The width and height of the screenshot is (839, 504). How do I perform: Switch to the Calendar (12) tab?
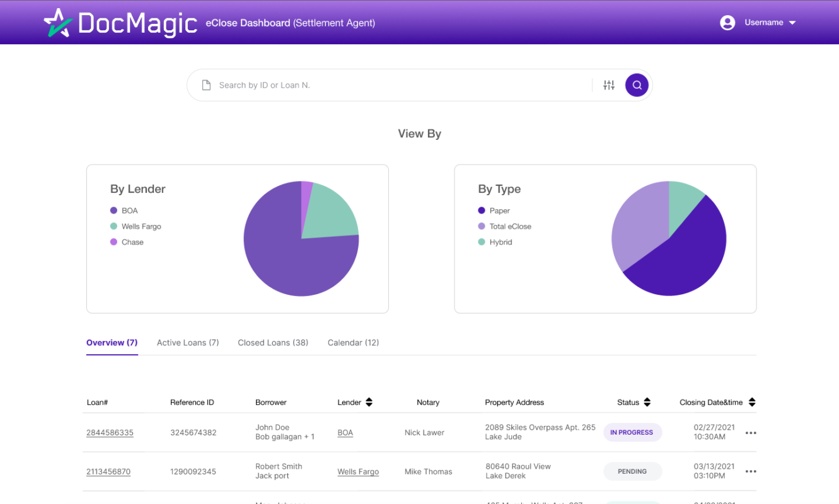(354, 343)
